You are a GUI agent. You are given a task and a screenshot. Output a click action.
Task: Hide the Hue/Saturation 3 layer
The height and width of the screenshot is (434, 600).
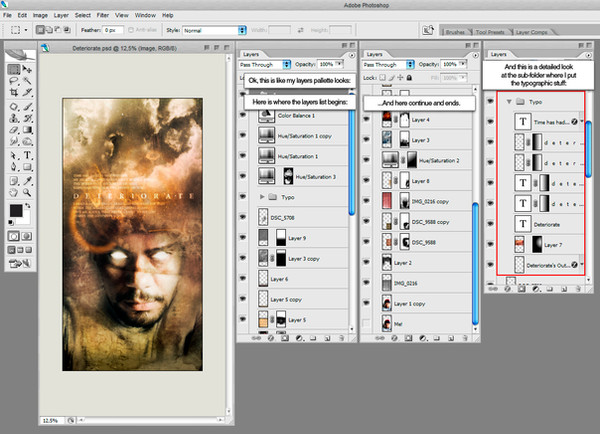243,176
